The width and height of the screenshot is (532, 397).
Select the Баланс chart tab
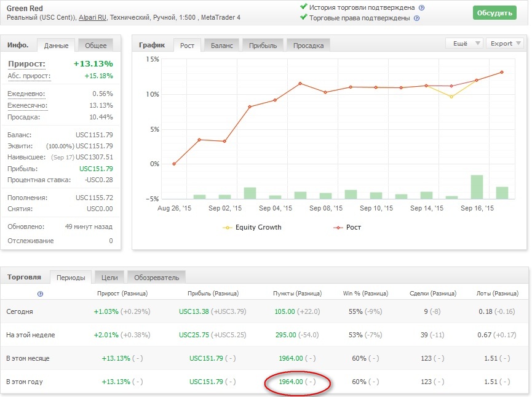(222, 46)
